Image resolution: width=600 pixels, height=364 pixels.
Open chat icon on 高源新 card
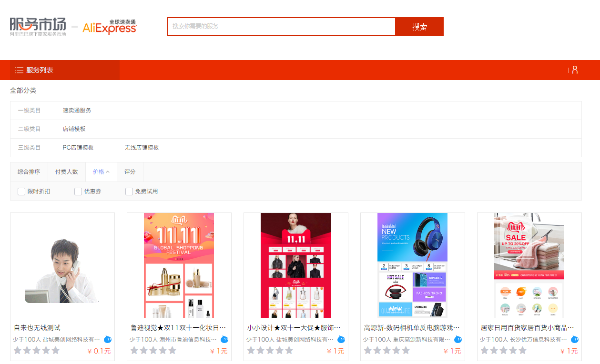(x=458, y=340)
